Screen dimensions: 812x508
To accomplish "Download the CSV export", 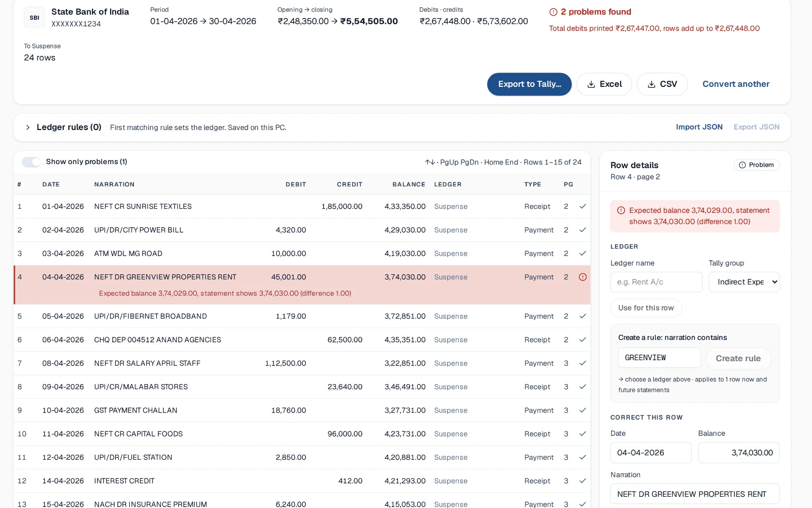I will pyautogui.click(x=662, y=84).
